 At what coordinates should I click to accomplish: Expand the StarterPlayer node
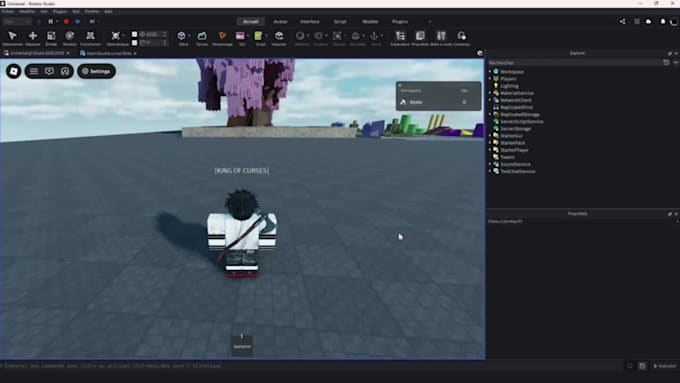[490, 150]
